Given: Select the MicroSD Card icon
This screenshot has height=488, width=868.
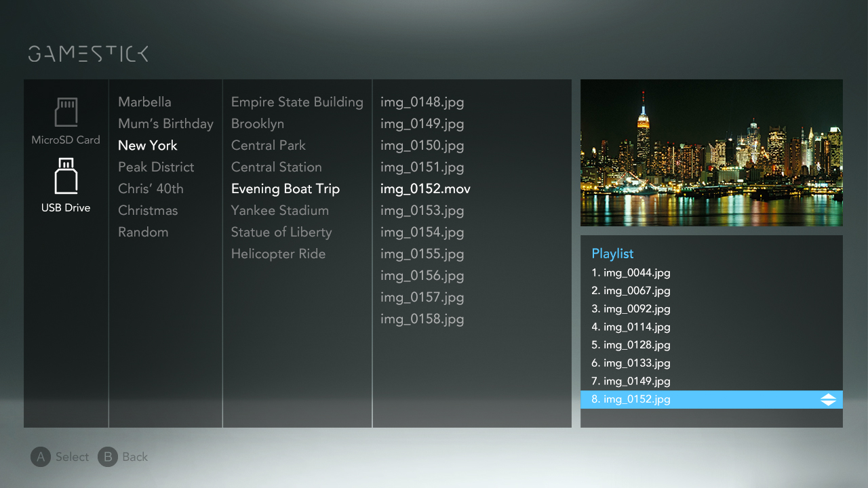Looking at the screenshot, I should (x=66, y=113).
